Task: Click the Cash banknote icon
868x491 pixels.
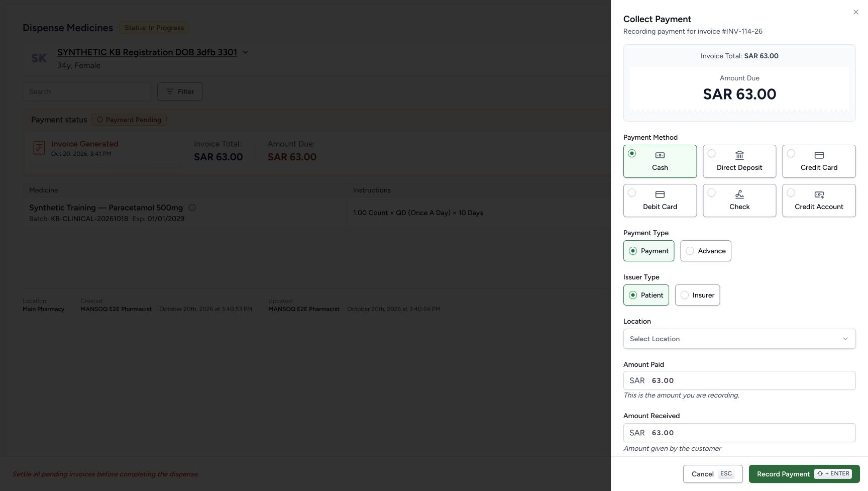Action: click(x=660, y=155)
